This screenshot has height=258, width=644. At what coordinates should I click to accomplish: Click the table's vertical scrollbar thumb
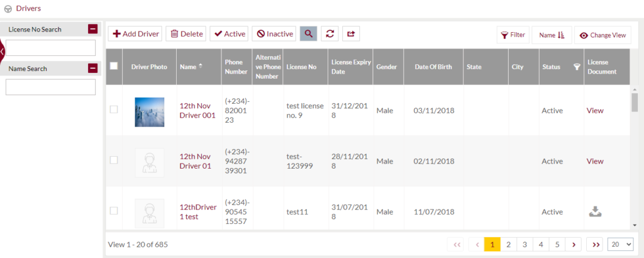635,103
